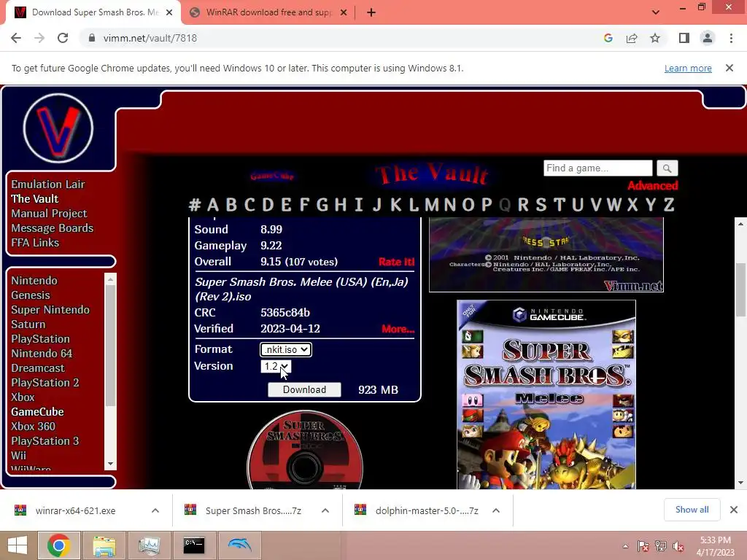Click the red game disc image
The height and width of the screenshot is (560, 747).
point(305,450)
